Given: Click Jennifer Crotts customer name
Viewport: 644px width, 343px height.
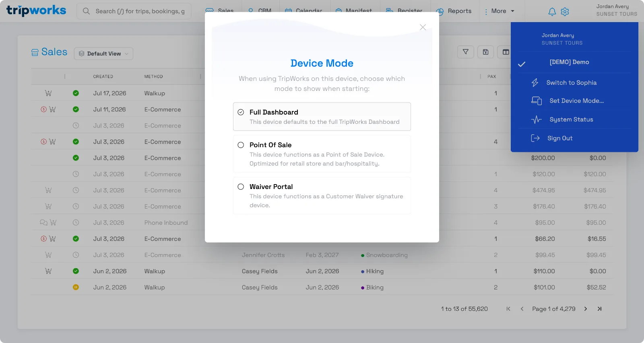Looking at the screenshot, I should [x=263, y=255].
